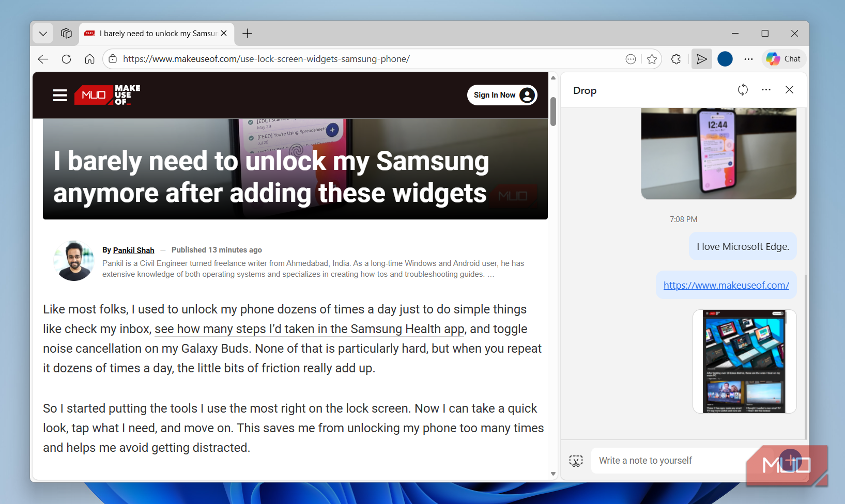Select the 'I love Microsoft Edge.' note
The width and height of the screenshot is (845, 504).
[743, 247]
